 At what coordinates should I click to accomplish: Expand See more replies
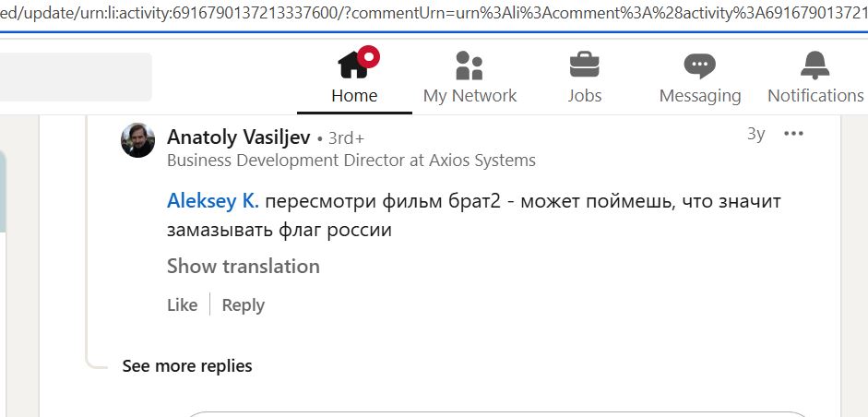coord(187,366)
